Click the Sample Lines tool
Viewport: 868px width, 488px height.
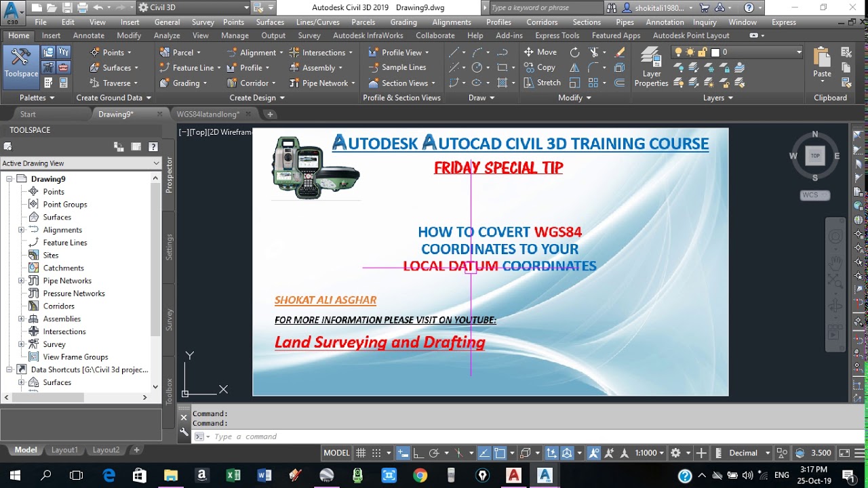click(397, 67)
